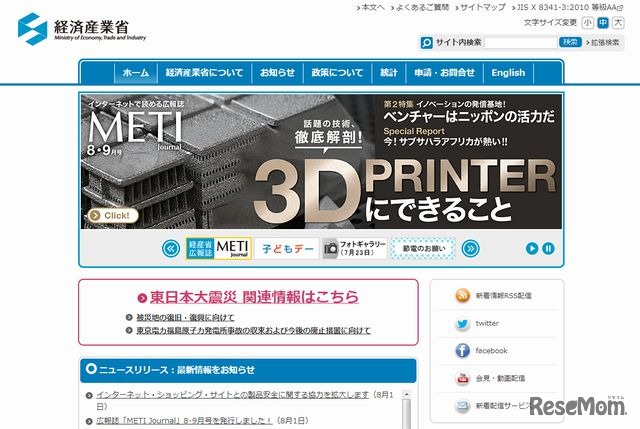Pause the banner slideshow
This screenshot has width=640, height=429.
tap(548, 248)
